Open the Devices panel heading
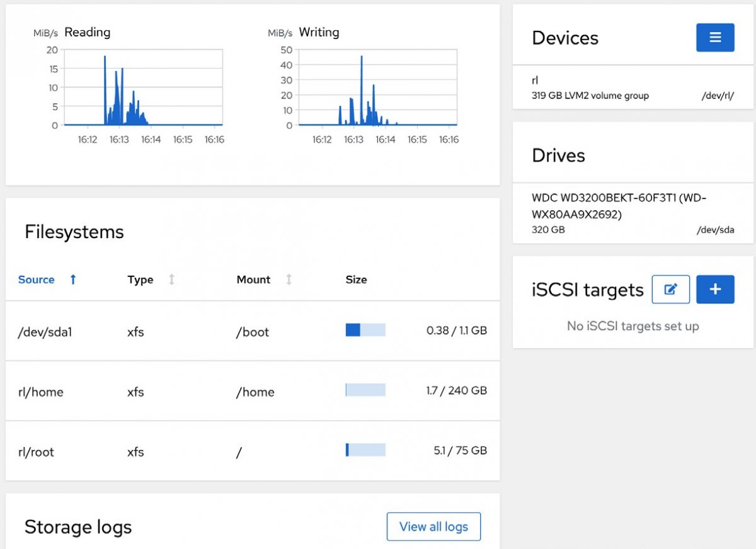Screen dimensions: 756x549 point(564,38)
